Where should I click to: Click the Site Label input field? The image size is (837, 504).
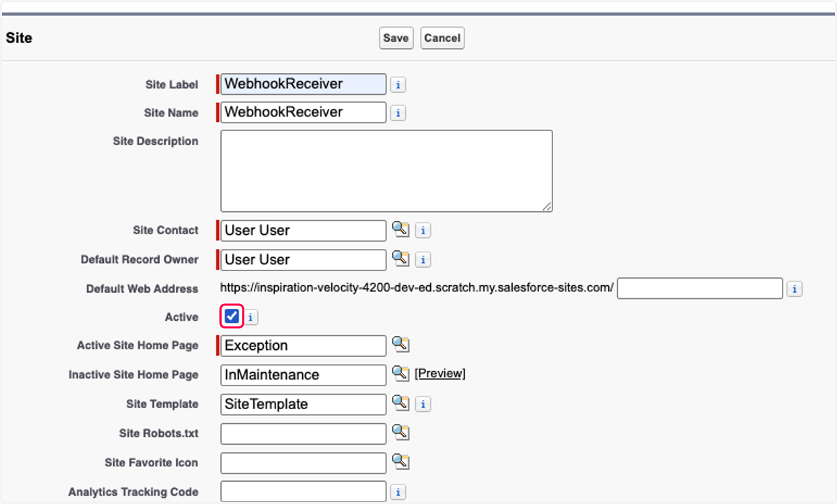[x=303, y=84]
